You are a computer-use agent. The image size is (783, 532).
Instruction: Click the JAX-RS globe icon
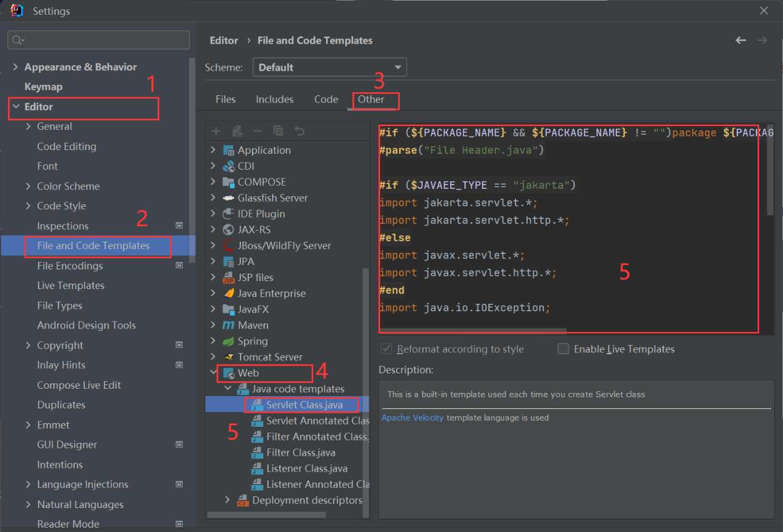[x=228, y=229]
